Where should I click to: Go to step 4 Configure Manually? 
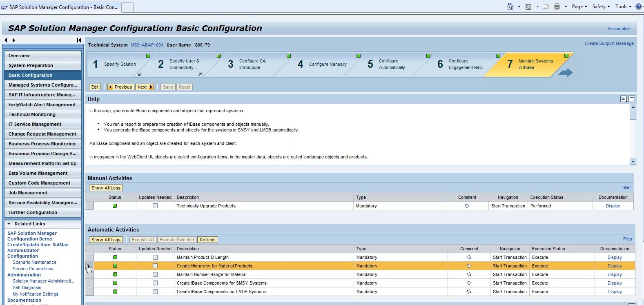323,64
